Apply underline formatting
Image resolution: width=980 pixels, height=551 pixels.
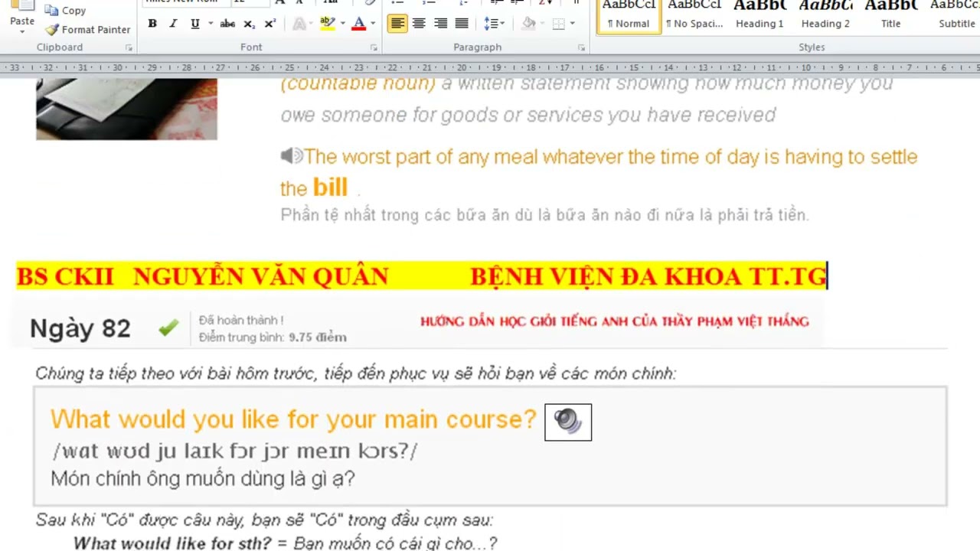tap(194, 24)
